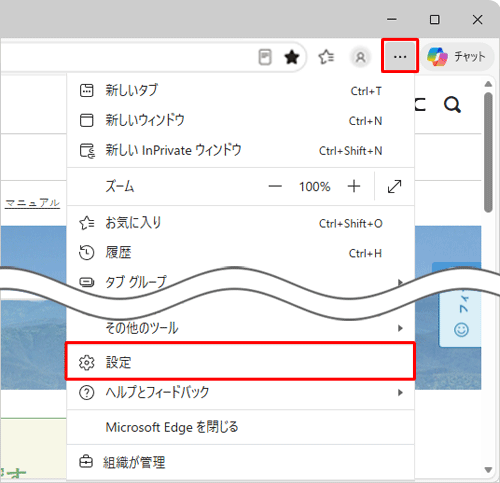Click the scrollbar up arrow
The width and height of the screenshot is (500, 483).
click(488, 84)
